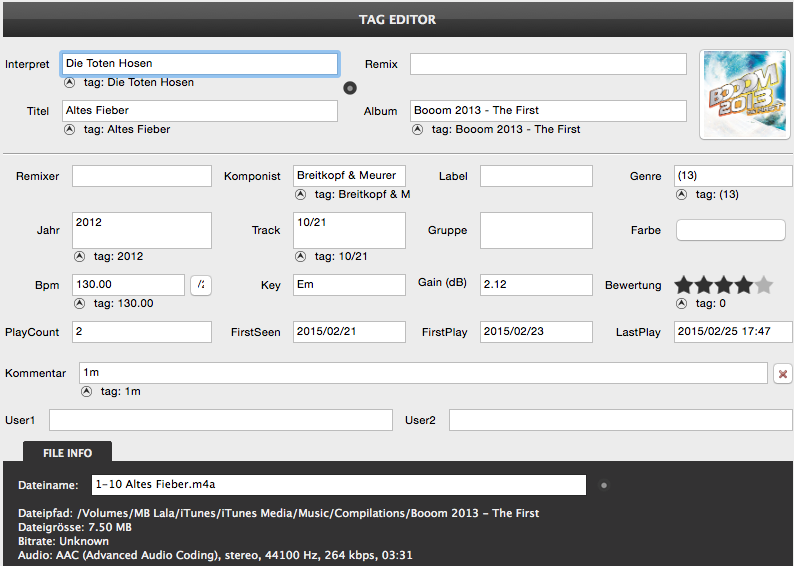794x566 pixels.
Task: Click into the Remix text field
Action: [x=548, y=64]
